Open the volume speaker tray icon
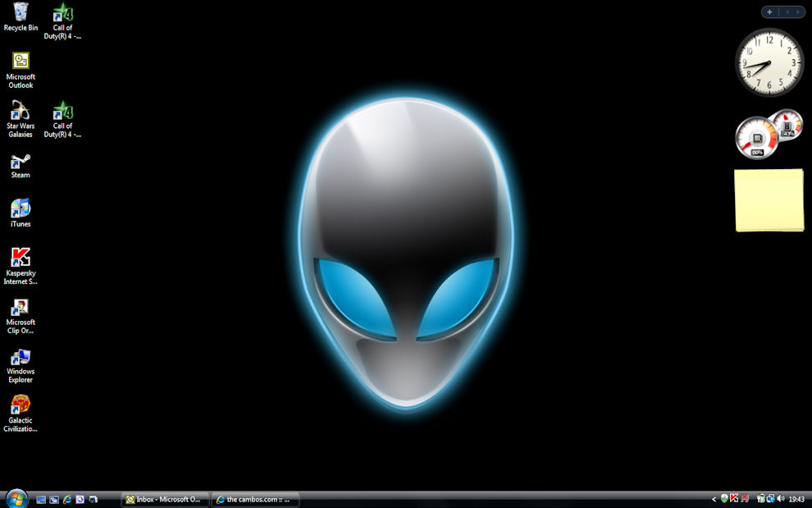This screenshot has height=508, width=812. [x=780, y=499]
